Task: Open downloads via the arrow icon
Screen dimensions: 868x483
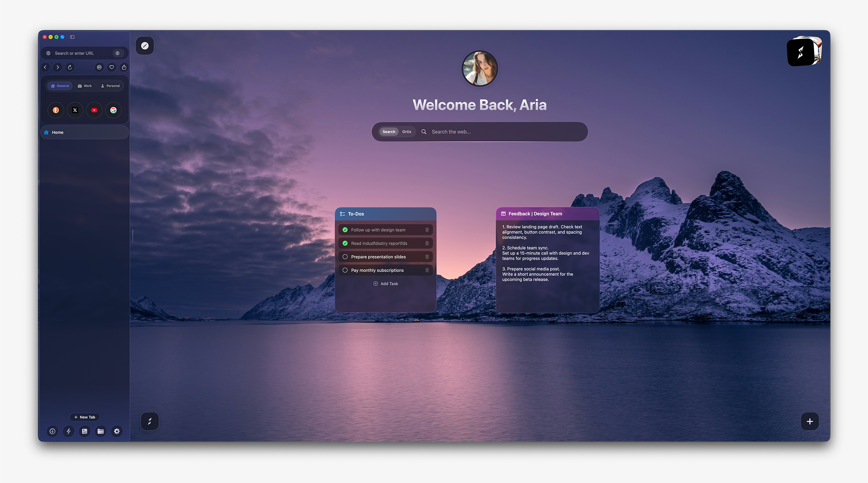Action: 52,431
